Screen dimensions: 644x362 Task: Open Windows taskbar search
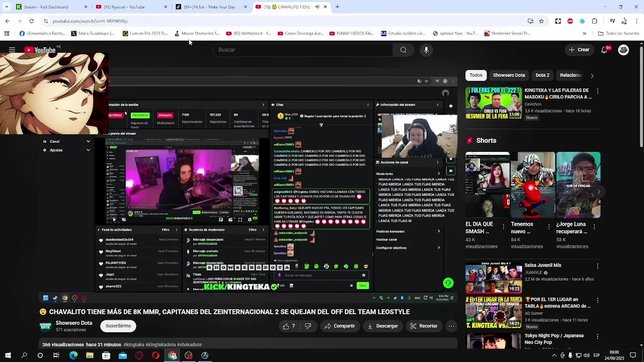coord(24,355)
